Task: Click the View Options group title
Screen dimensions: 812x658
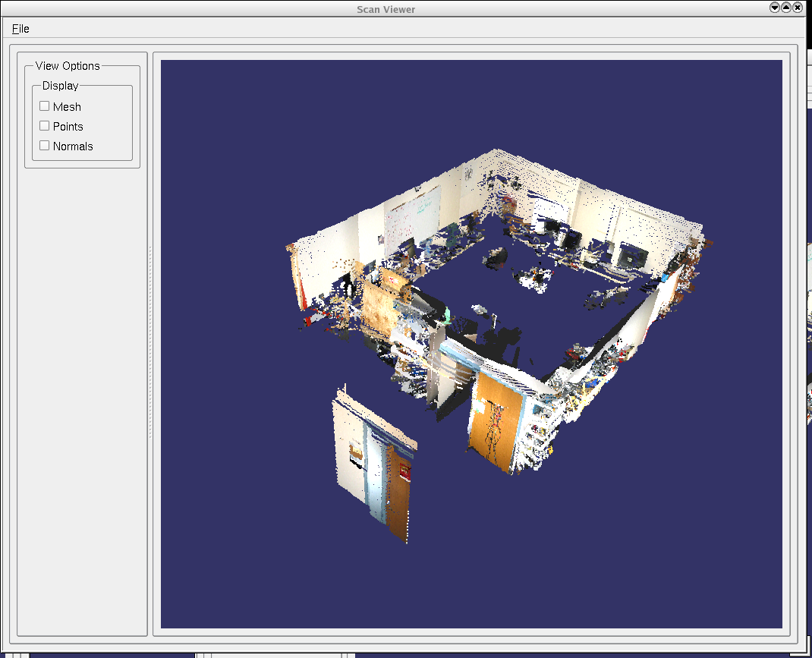Action: (x=68, y=66)
